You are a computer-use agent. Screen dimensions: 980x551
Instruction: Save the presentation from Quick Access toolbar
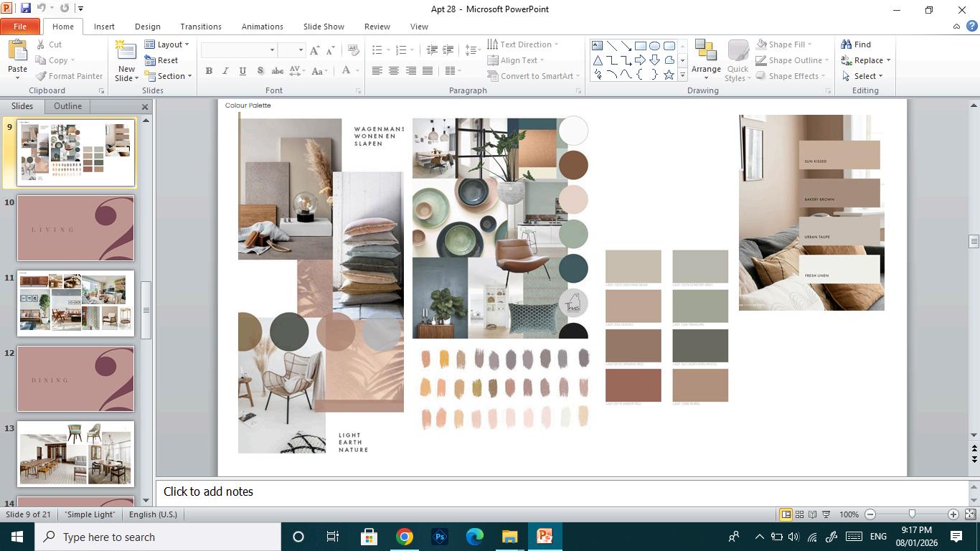point(26,9)
